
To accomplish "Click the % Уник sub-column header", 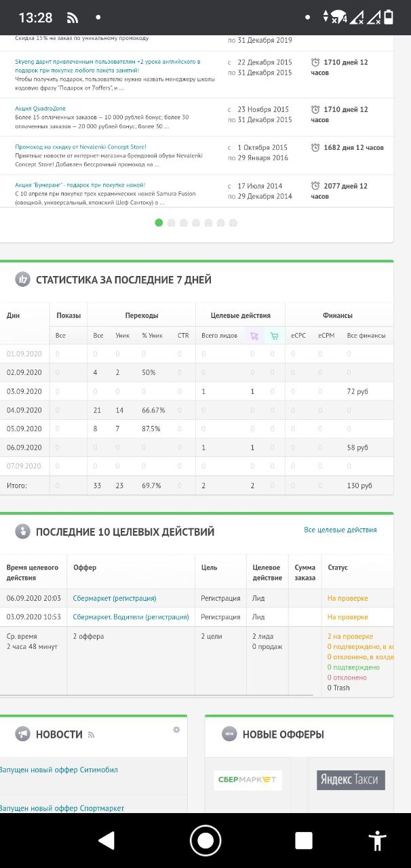I will pos(152,336).
